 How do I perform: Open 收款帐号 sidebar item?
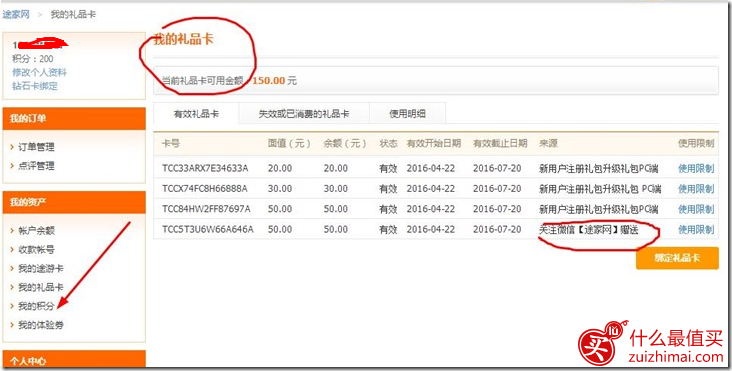click(36, 250)
